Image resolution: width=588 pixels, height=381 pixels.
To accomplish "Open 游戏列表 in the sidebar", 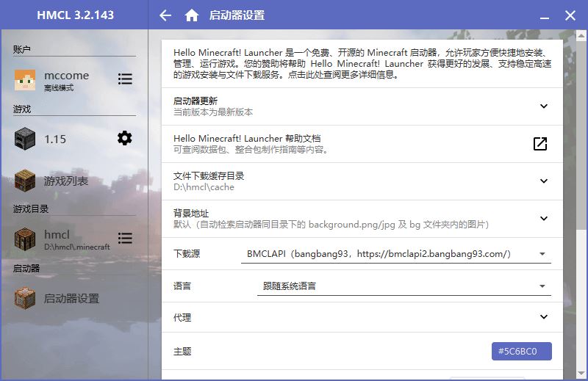I will point(65,181).
